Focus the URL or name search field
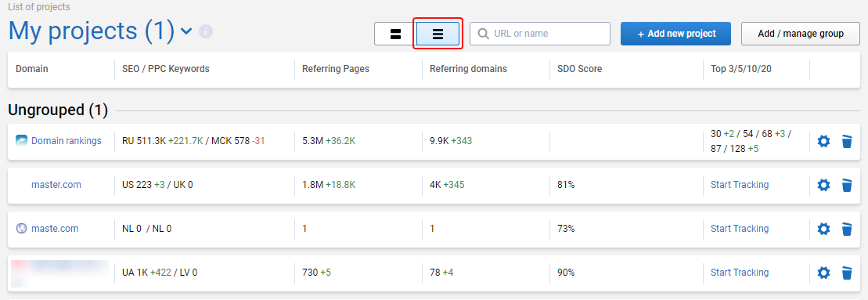 point(540,34)
